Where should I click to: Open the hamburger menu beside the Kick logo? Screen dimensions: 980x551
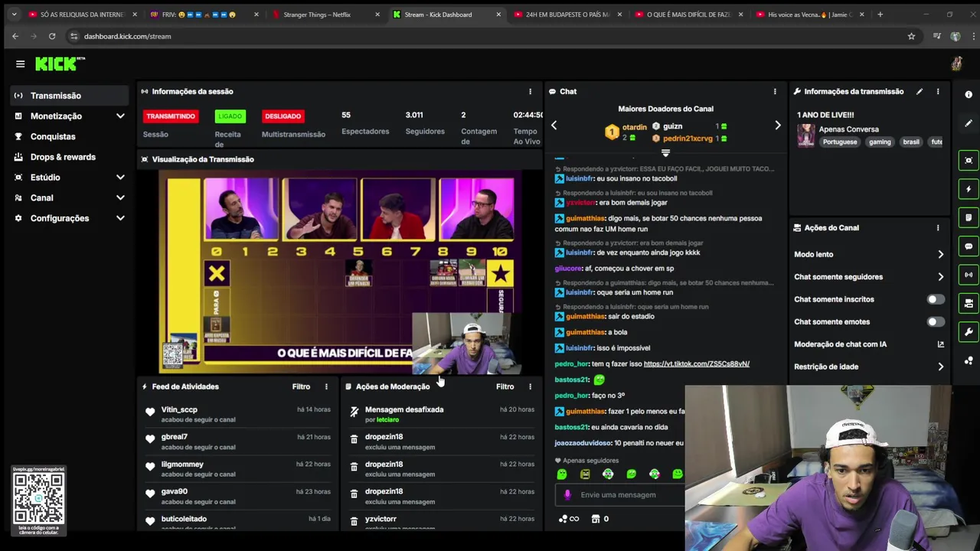[x=21, y=64]
